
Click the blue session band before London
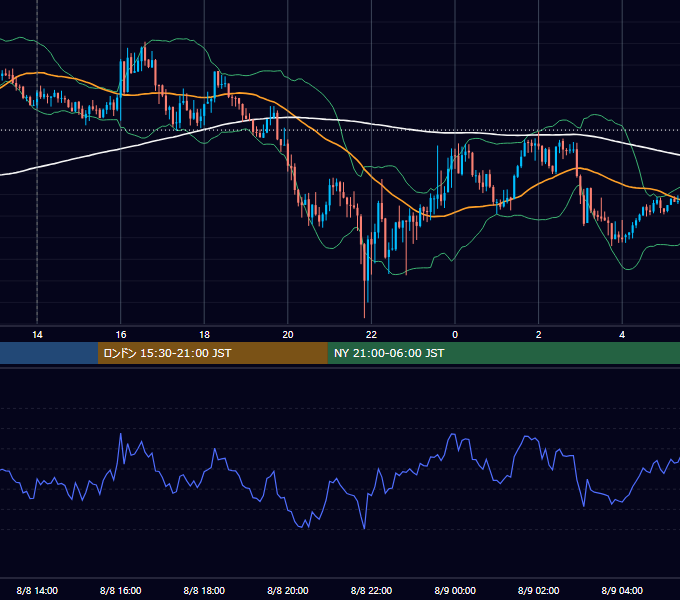point(49,353)
